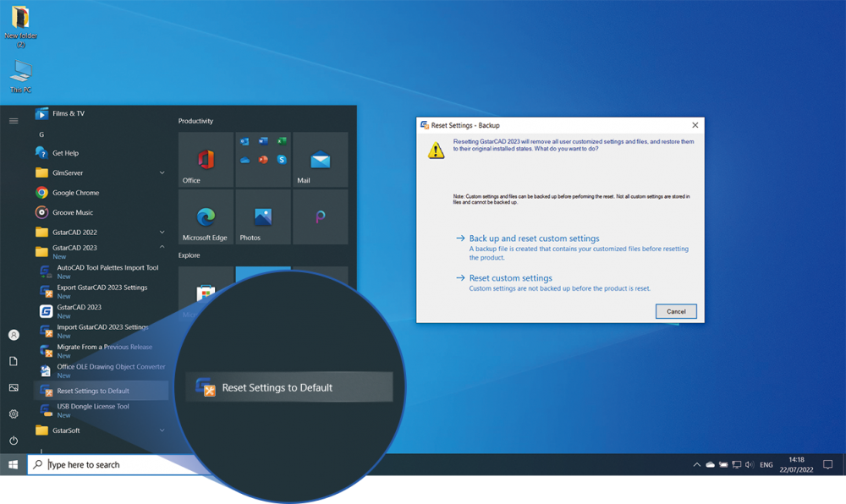Open Pictures from the Start sidebar
This screenshot has width=846, height=504.
(14, 387)
